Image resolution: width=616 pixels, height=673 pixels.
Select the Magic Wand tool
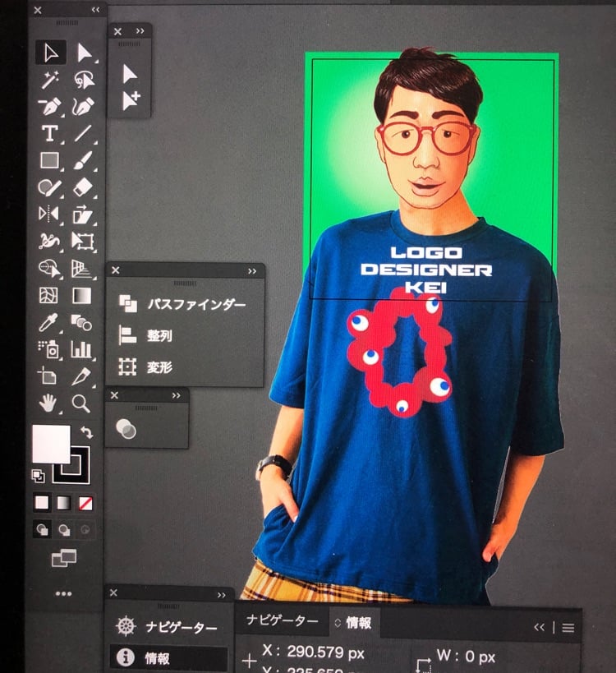click(x=49, y=80)
